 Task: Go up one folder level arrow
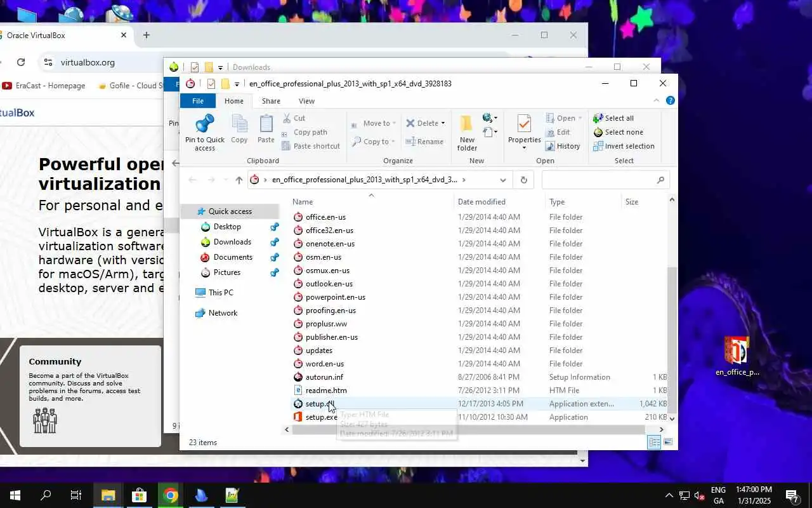(x=239, y=180)
